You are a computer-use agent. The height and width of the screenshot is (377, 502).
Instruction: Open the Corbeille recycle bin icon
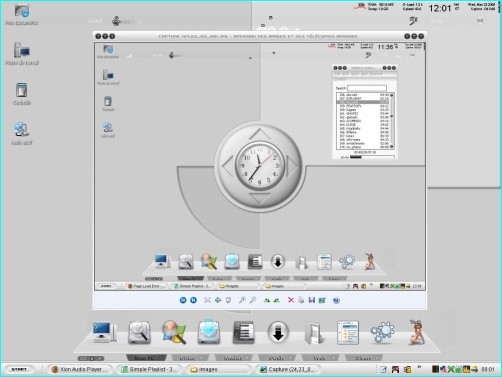point(22,94)
